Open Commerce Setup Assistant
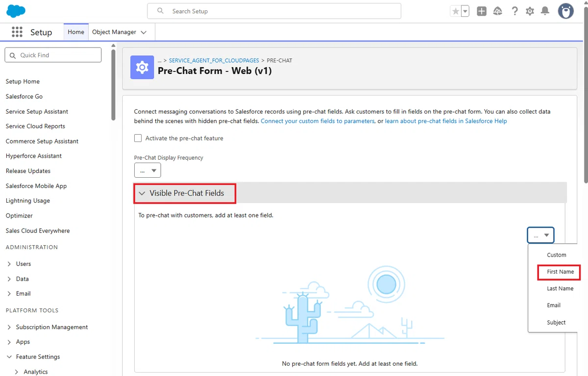Screen dimensions: 588x376 click(x=42, y=141)
